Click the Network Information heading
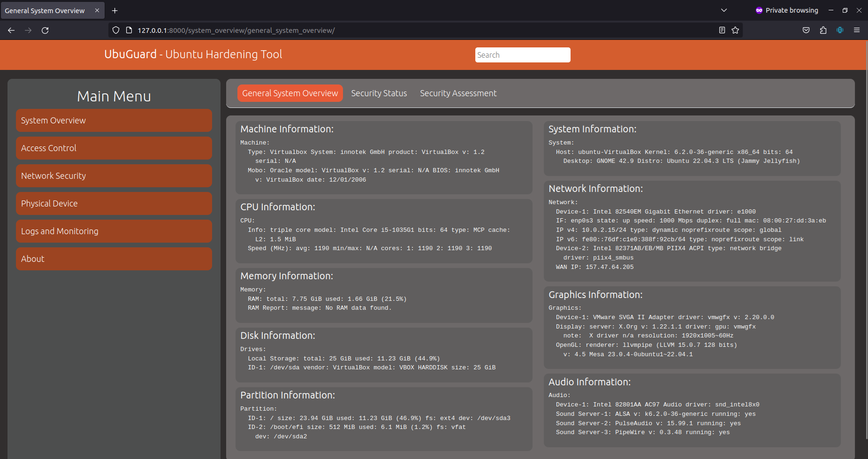The image size is (868, 459). click(596, 189)
